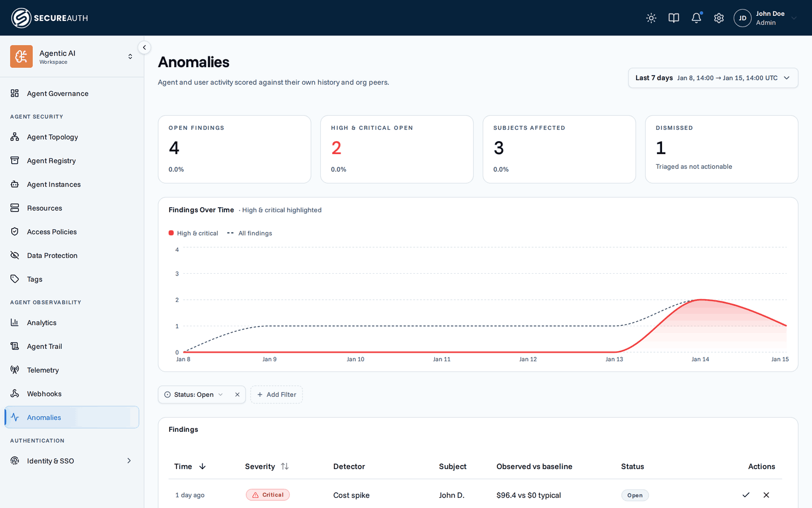Open the workspace switcher up-down arrows

pyautogui.click(x=130, y=56)
